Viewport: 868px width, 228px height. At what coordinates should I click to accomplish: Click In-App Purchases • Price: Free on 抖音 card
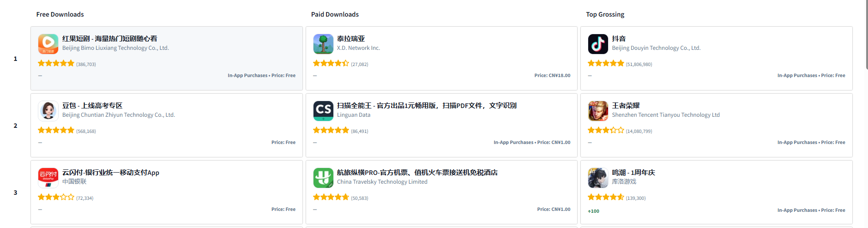811,76
